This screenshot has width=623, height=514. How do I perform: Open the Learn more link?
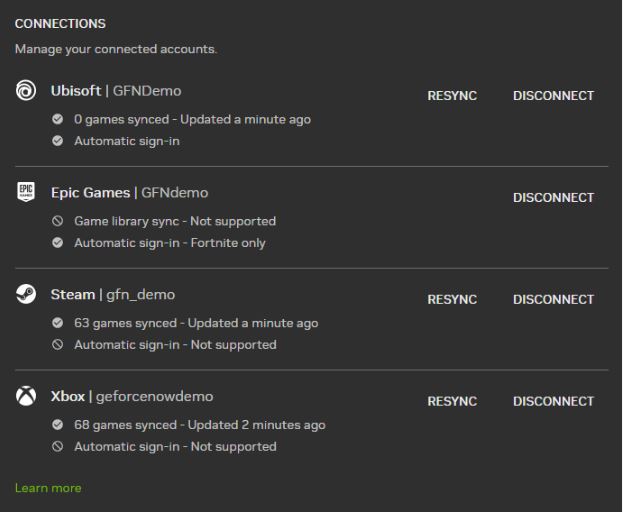[x=48, y=488]
